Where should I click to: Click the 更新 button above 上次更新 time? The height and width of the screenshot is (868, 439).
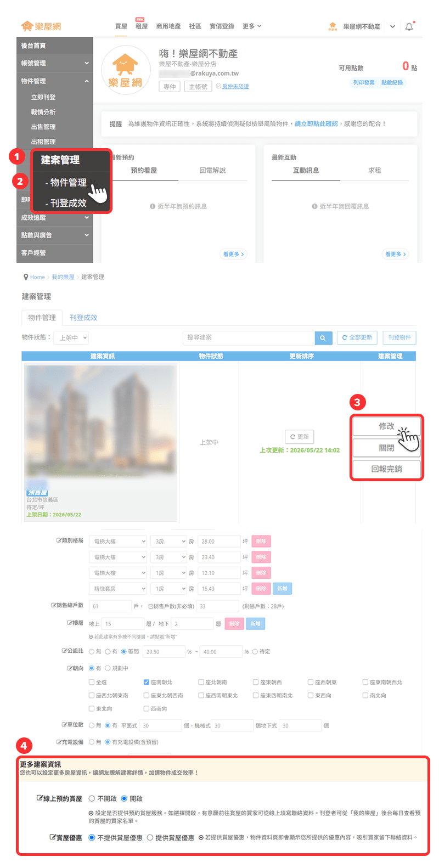tap(300, 437)
